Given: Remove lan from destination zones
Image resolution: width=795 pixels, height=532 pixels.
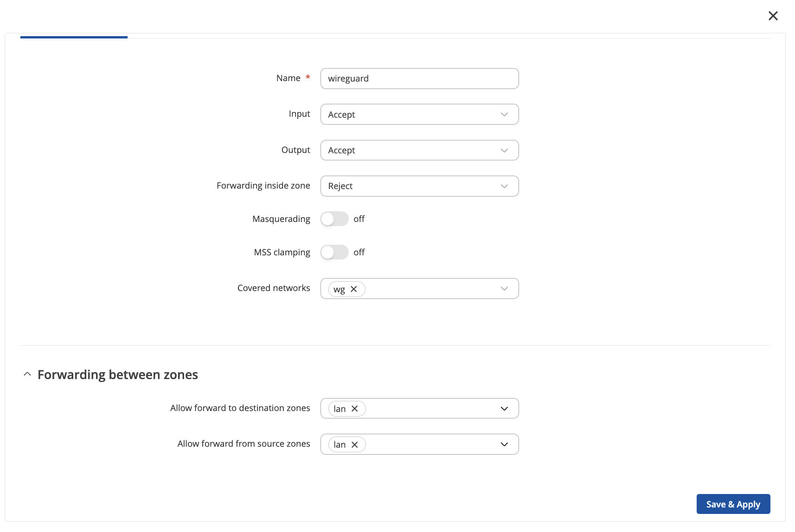Looking at the screenshot, I should [355, 409].
